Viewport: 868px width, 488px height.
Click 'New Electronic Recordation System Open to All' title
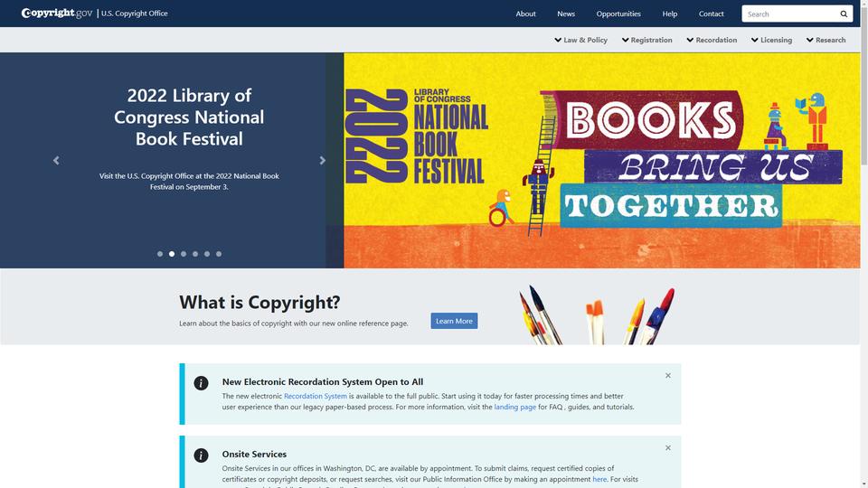click(x=323, y=381)
